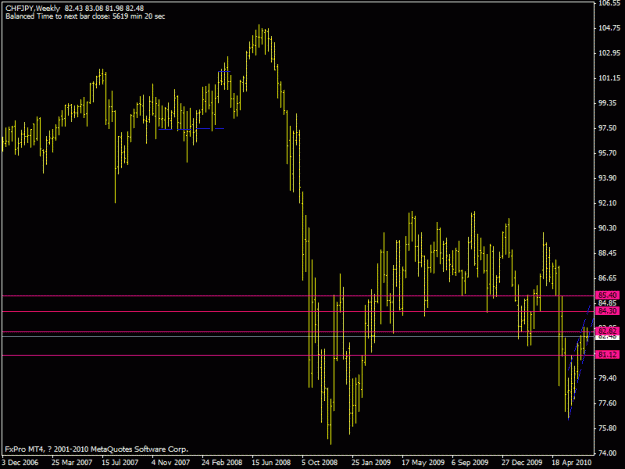The width and height of the screenshot is (625, 469).
Task: Click the pink 82.82 price label
Action: pos(607,331)
